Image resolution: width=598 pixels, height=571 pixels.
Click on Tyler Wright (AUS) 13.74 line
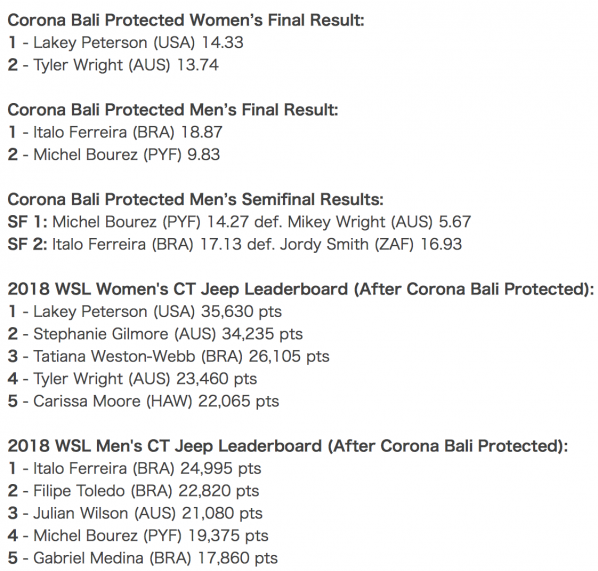[x=113, y=65]
